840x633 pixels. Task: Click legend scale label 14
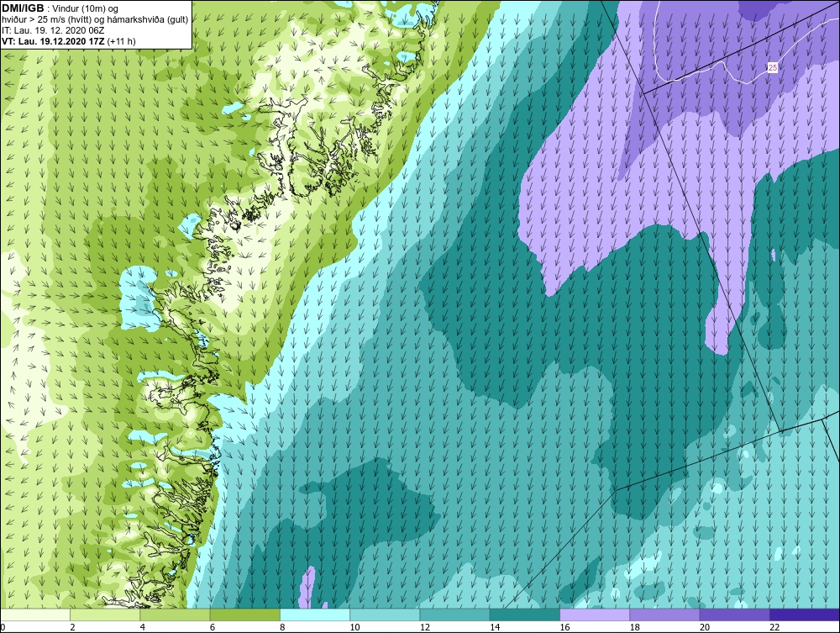pos(495,628)
